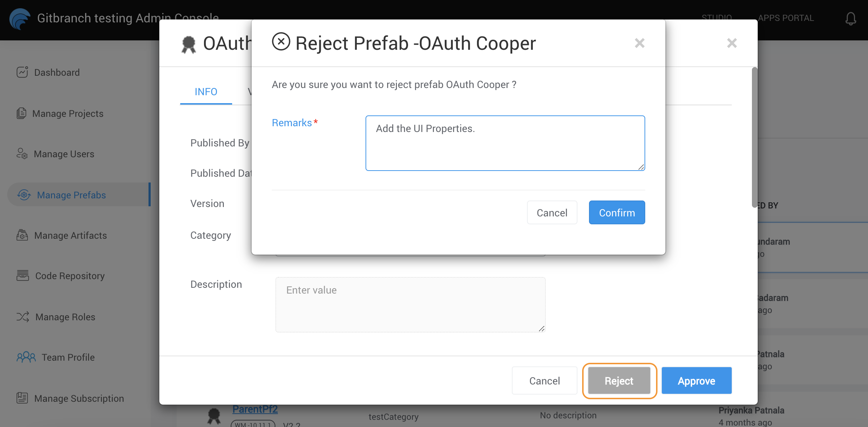Click the Approve button for OAuth Cooper
This screenshot has width=868, height=427.
tap(696, 380)
